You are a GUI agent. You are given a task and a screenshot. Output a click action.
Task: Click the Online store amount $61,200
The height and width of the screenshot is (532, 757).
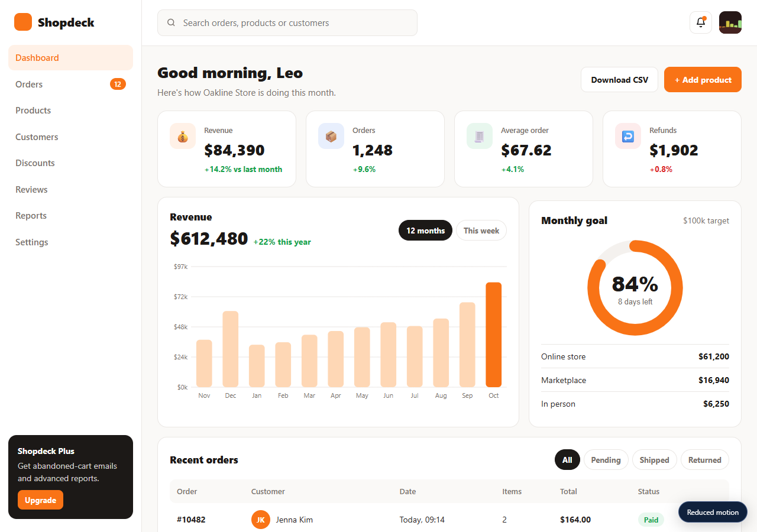click(714, 356)
